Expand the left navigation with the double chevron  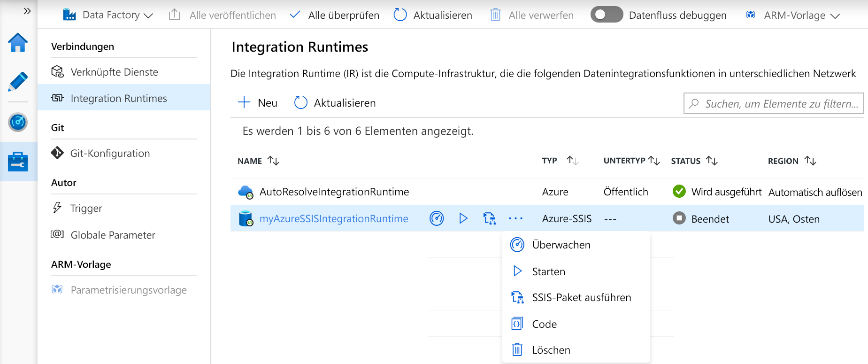click(27, 11)
